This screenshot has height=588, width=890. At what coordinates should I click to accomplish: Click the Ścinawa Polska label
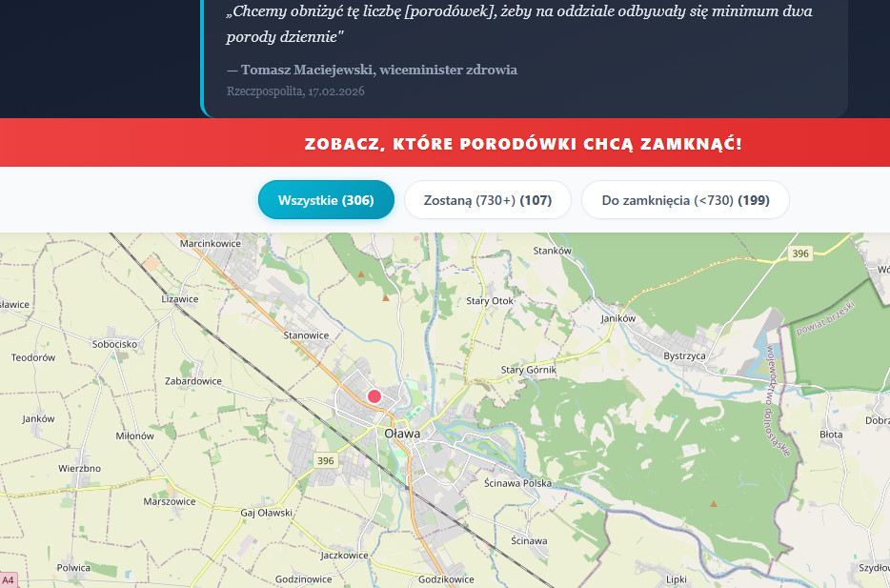pos(517,483)
